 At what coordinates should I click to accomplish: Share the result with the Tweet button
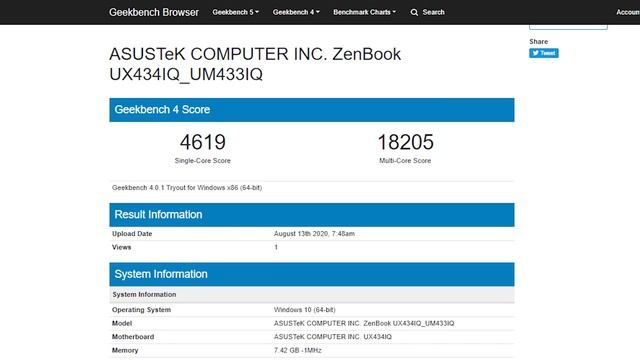click(x=544, y=53)
